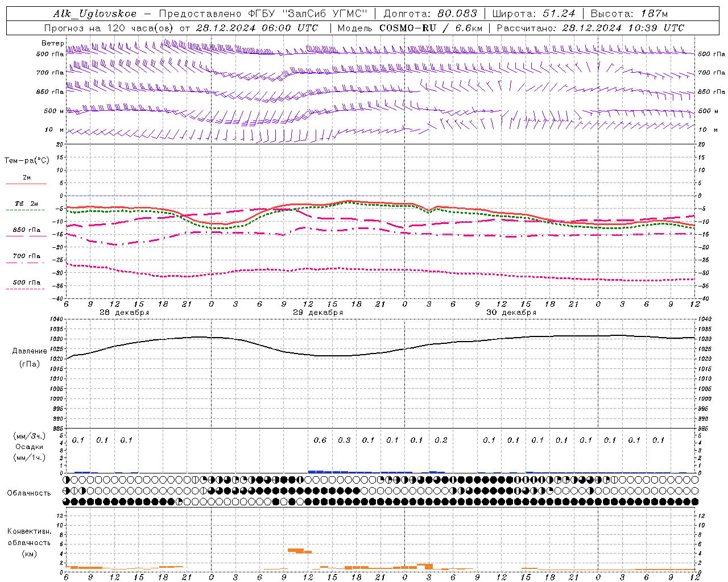Click the 29 декабря date label
The height and width of the screenshot is (582, 728).
point(317,313)
